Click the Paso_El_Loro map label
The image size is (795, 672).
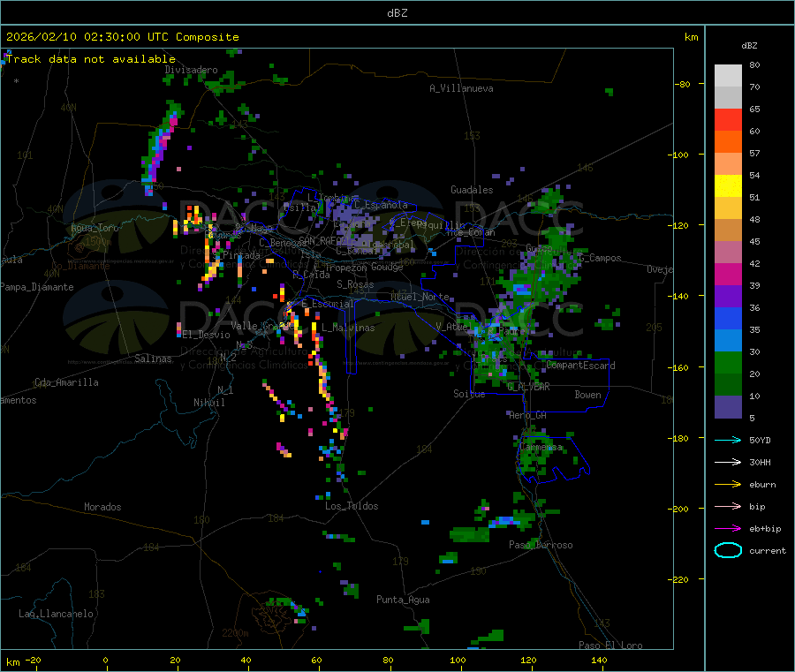pos(610,646)
